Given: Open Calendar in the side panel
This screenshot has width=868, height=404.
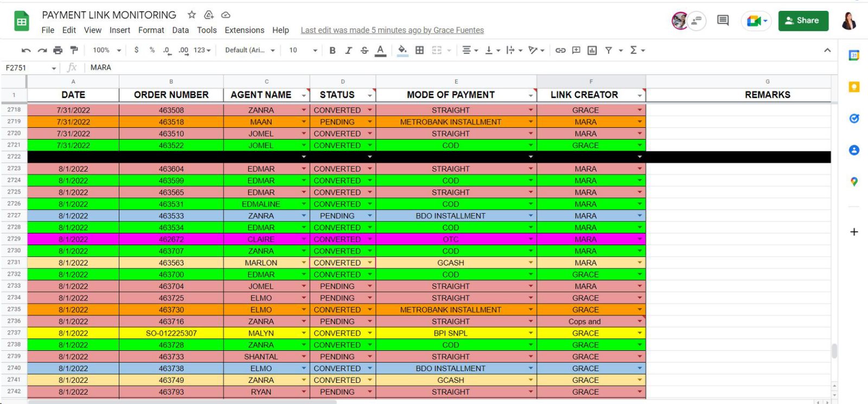Looking at the screenshot, I should (x=854, y=55).
